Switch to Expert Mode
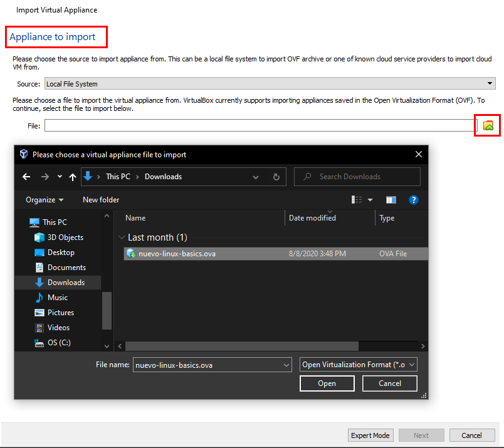Screen dimensions: 504x448 coord(370,435)
